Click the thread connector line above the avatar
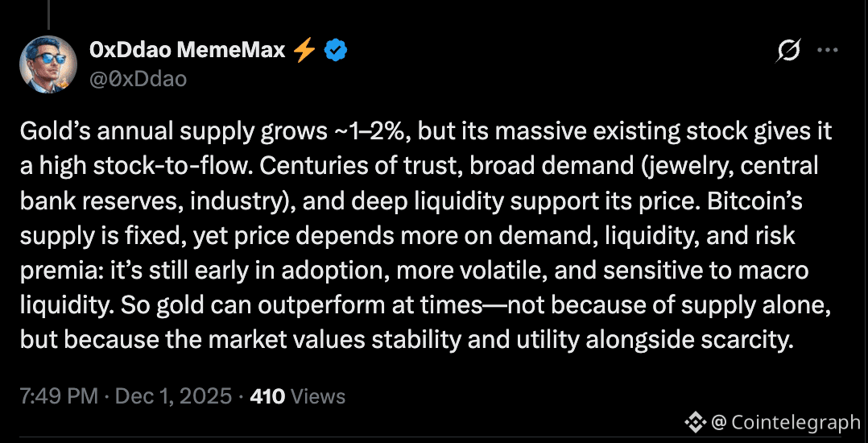 50,13
